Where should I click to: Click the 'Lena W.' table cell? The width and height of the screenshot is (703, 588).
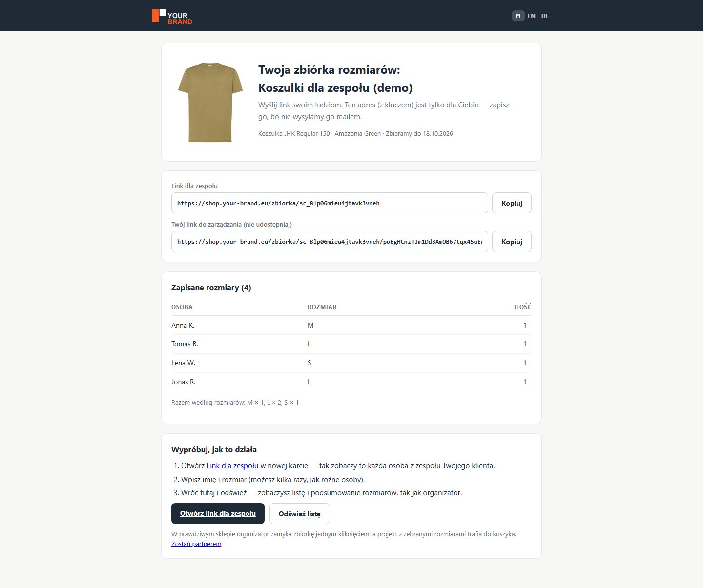click(183, 363)
